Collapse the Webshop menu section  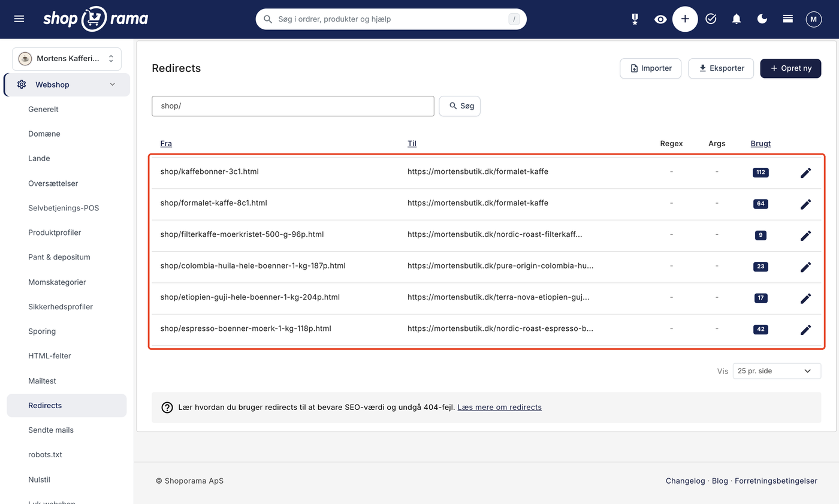point(67,84)
